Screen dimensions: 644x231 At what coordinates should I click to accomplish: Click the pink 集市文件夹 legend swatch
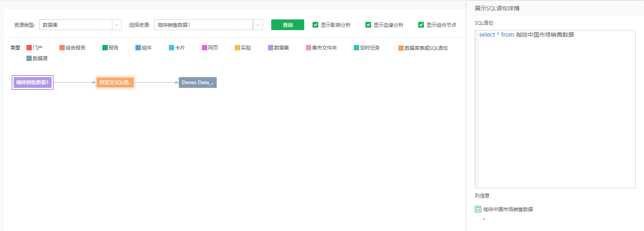tap(308, 48)
